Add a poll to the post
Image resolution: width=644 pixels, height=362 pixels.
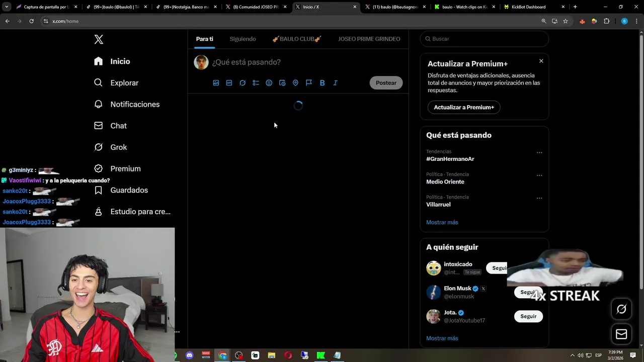(256, 83)
